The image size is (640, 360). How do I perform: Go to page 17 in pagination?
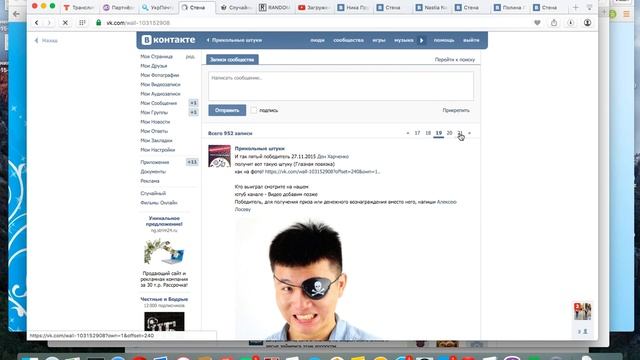coord(417,133)
